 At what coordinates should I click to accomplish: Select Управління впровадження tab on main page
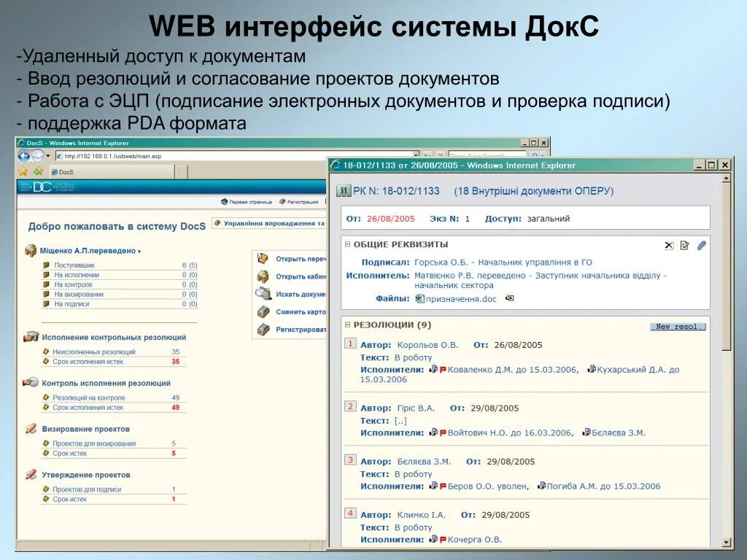pos(269,223)
